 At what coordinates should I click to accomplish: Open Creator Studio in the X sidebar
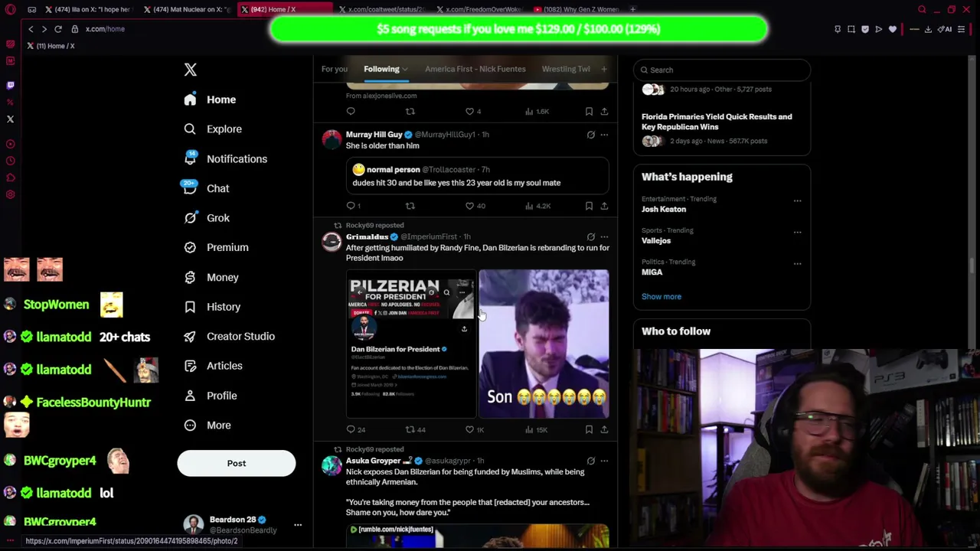coord(230,337)
